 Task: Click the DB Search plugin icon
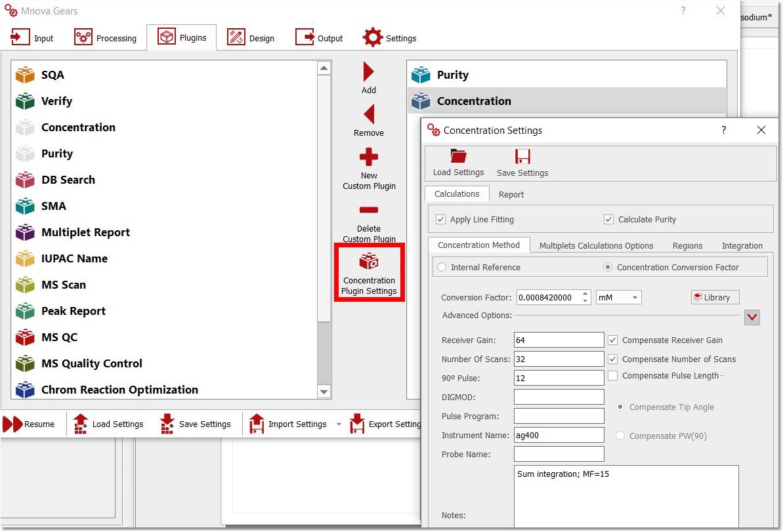[25, 180]
